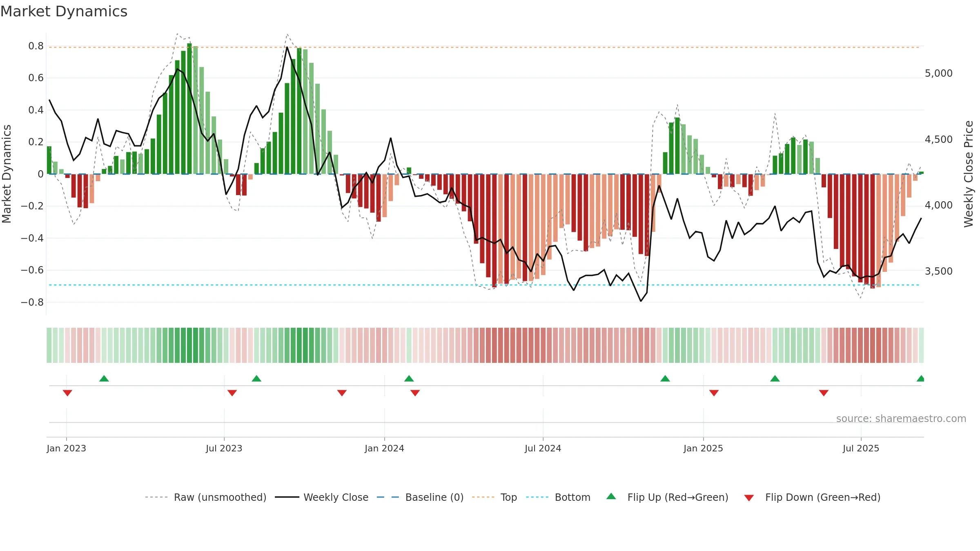The width and height of the screenshot is (980, 551).
Task: Click the −0.4 tick on the left axis
Action: coord(32,238)
